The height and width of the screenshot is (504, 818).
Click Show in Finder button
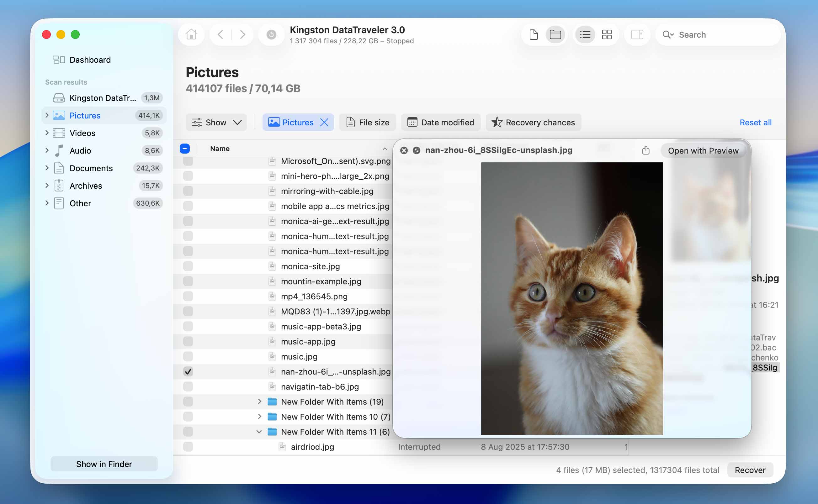click(104, 464)
